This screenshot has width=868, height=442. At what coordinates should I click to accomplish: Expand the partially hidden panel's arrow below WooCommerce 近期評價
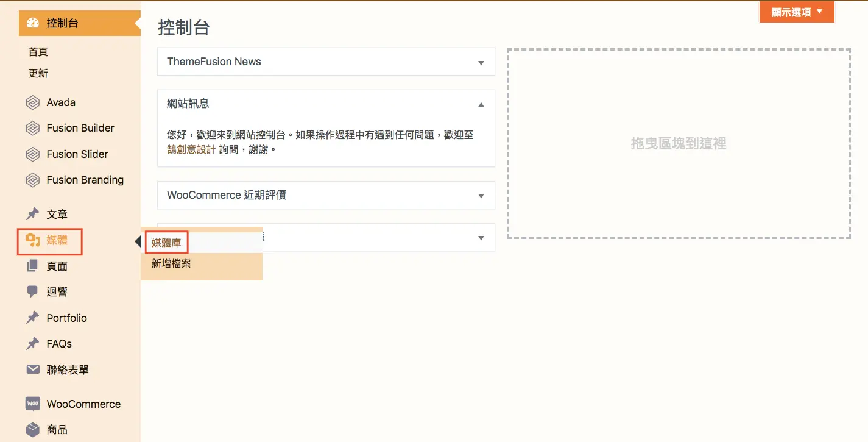click(x=481, y=238)
